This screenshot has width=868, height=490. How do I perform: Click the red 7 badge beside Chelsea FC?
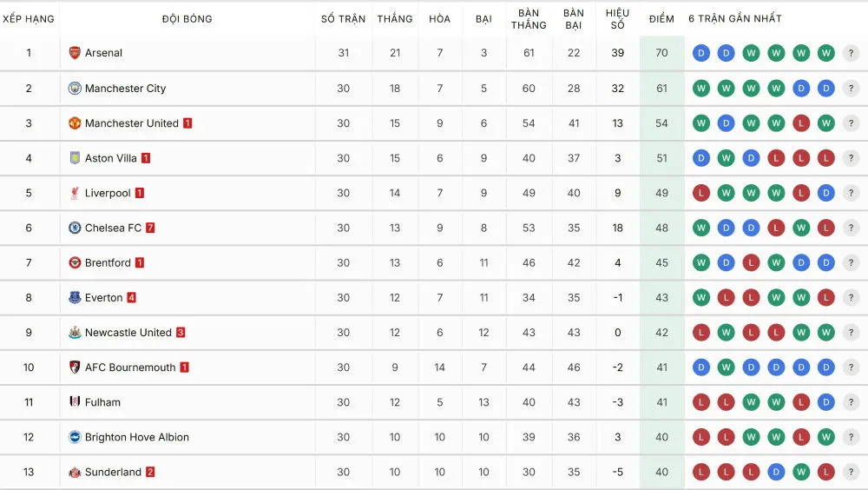click(150, 228)
